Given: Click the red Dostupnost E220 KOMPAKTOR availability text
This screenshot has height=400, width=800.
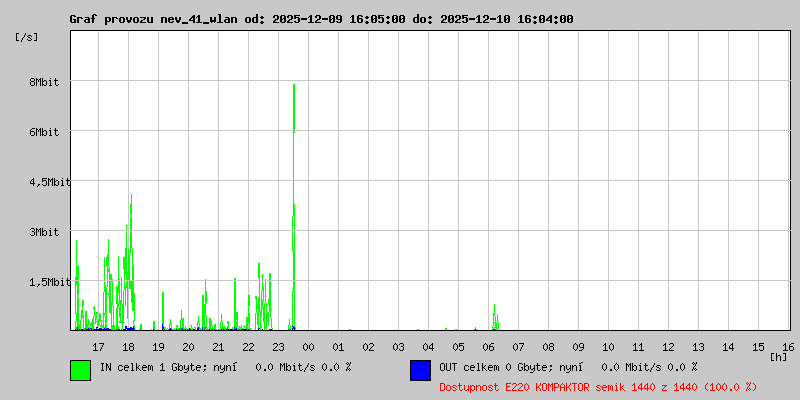Looking at the screenshot, I should tap(598, 387).
